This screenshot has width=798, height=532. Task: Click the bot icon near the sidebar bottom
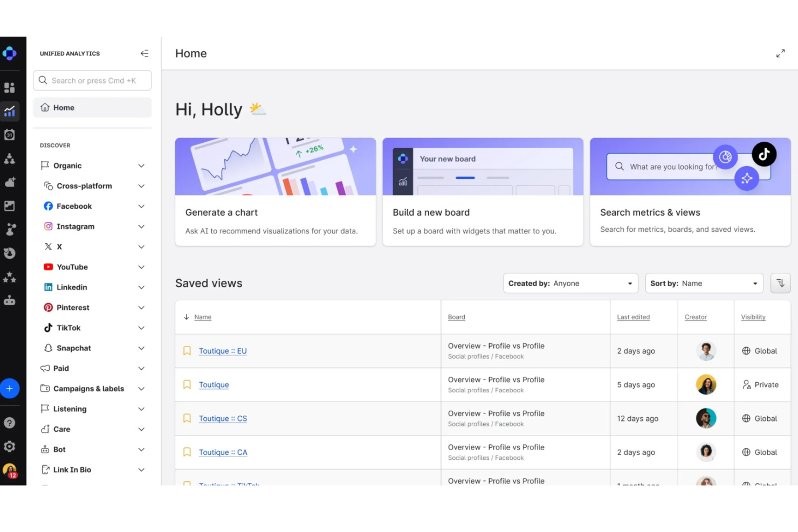point(10,300)
